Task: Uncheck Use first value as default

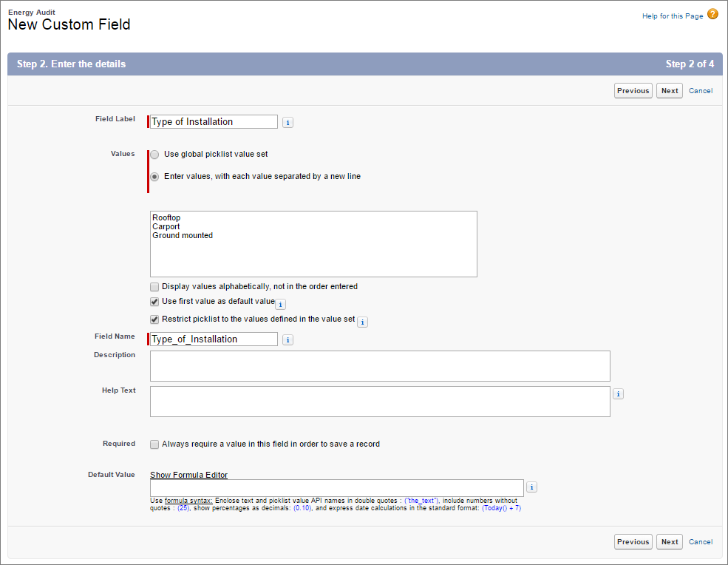Action: pos(154,302)
